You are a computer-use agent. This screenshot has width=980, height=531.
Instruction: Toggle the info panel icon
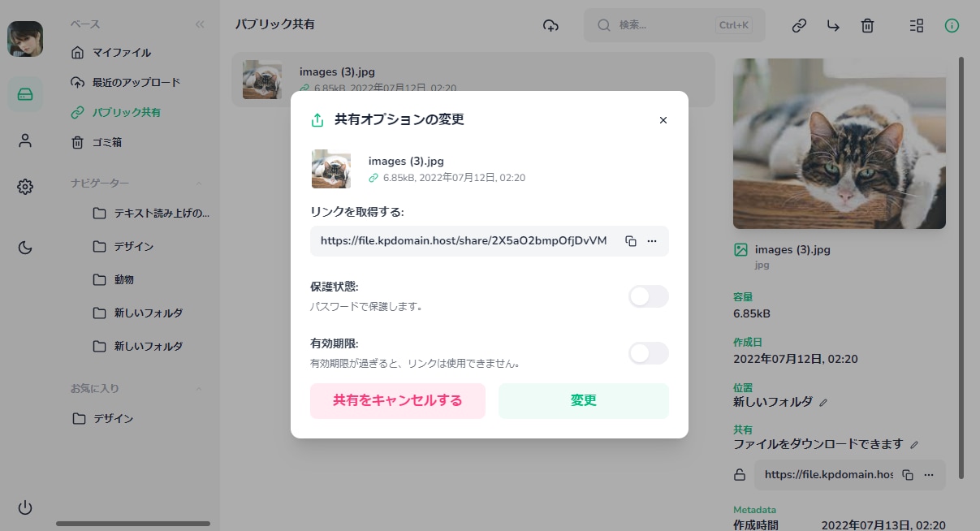(x=952, y=25)
